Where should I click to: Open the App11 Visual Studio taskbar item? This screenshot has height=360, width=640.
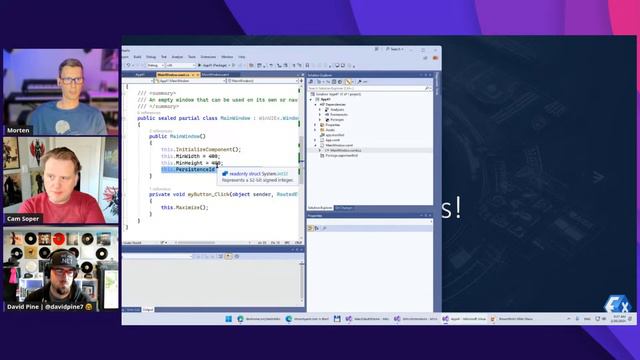(464, 319)
